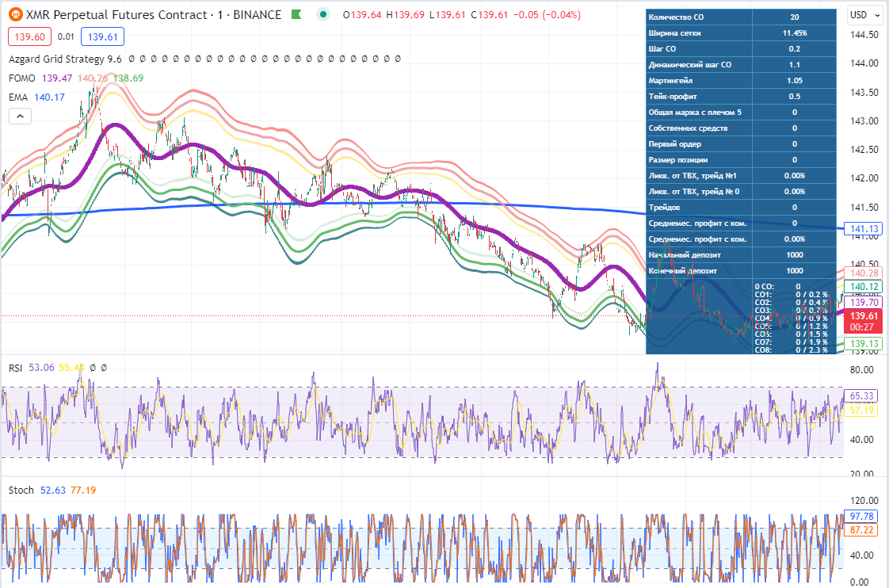Select the EMA indicator legend label
Viewport: 889px width, 588px height.
tap(19, 97)
